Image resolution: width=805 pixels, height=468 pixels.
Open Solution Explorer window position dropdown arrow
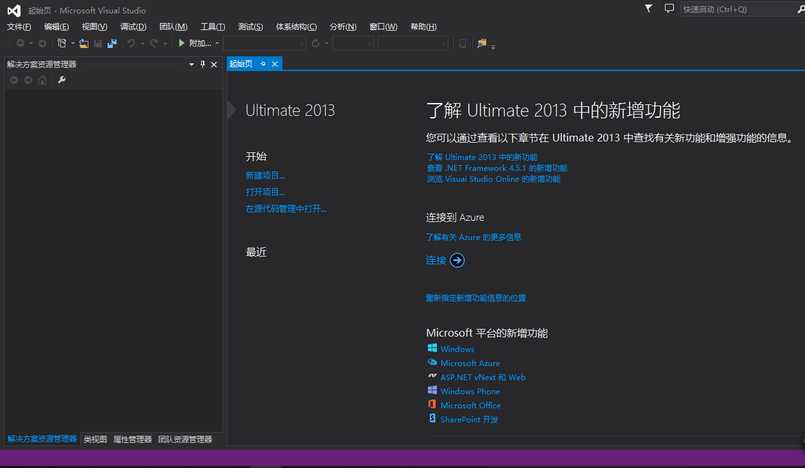(191, 64)
